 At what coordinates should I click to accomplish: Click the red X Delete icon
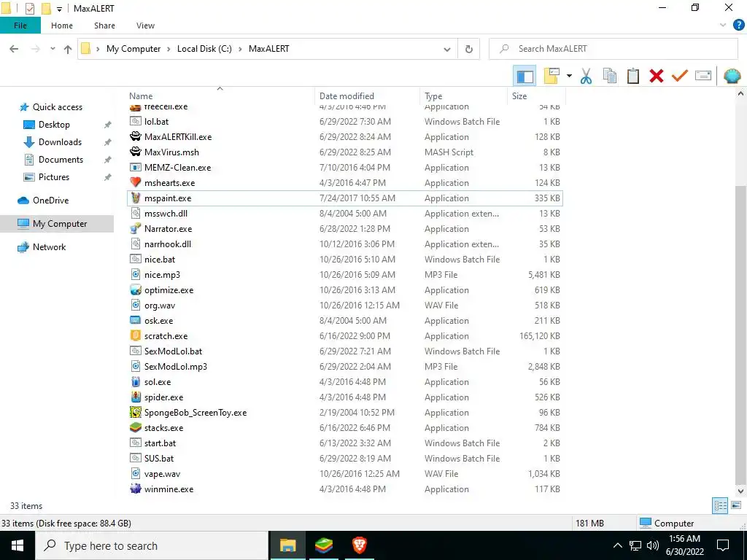656,76
